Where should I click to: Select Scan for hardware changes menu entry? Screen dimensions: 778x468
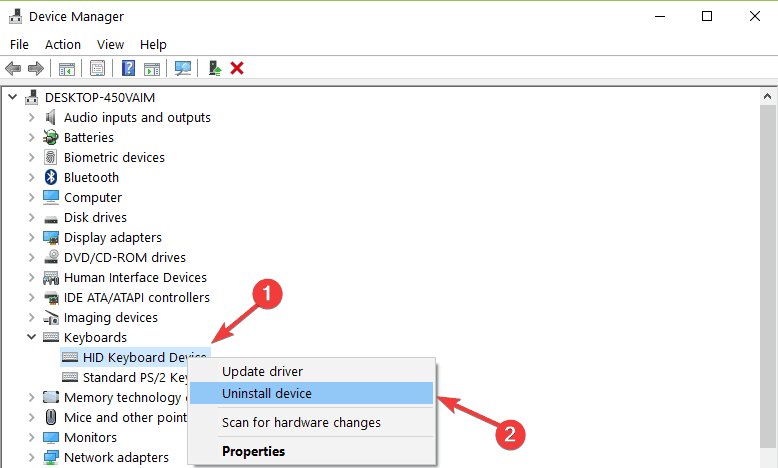(x=312, y=422)
